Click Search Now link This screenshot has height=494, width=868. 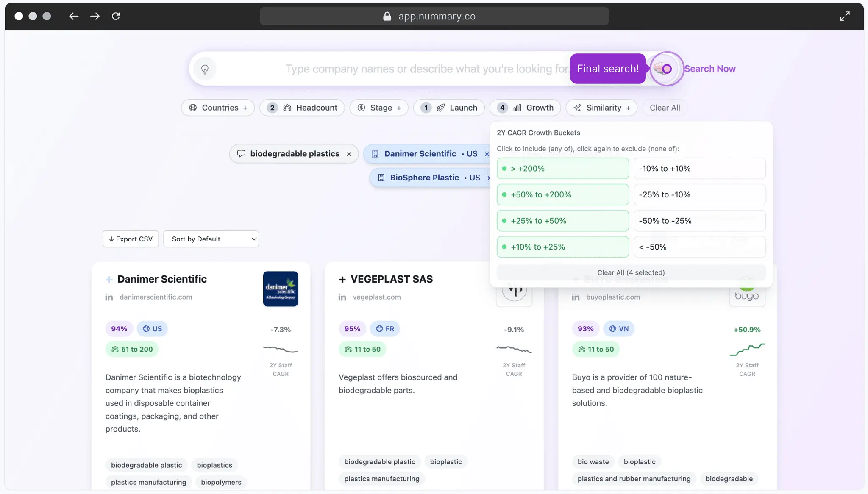(710, 69)
